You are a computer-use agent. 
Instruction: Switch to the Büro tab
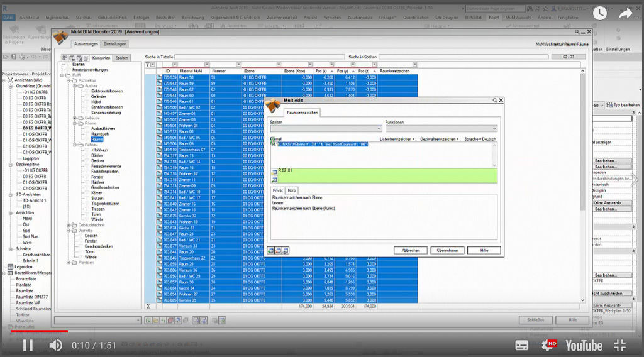pos(292,190)
